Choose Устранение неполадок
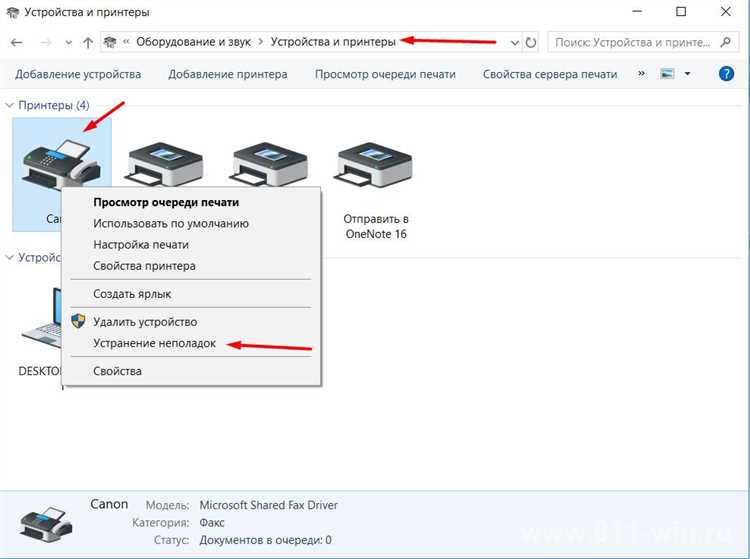This screenshot has height=559, width=750. 154,343
